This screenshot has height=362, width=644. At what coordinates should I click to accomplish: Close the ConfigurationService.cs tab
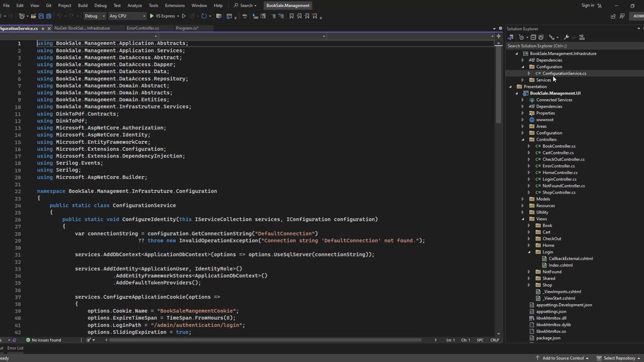pyautogui.click(x=49, y=29)
